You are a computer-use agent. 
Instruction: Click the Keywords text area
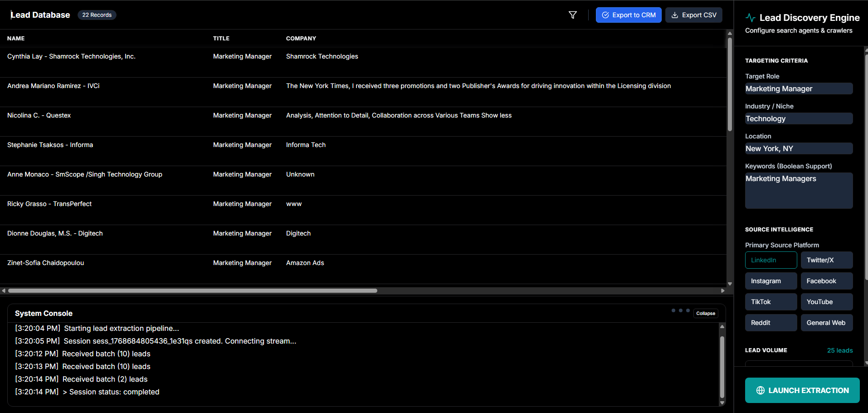tap(798, 191)
